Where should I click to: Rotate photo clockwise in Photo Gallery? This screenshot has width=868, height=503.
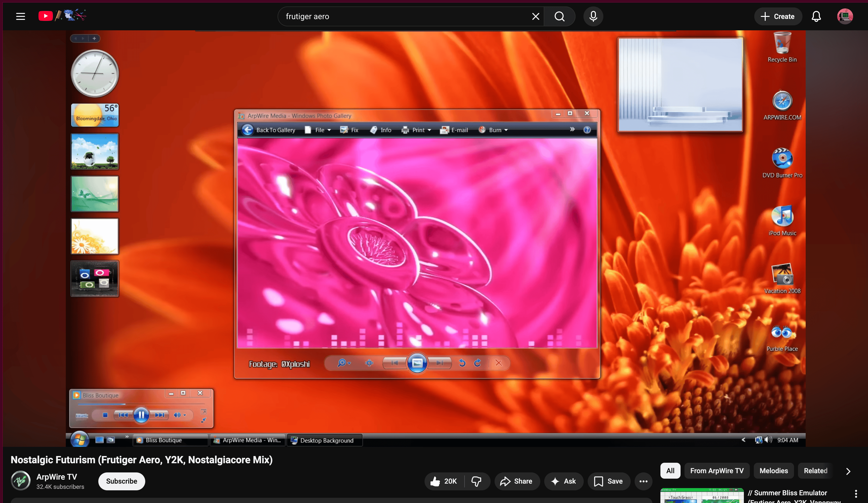(477, 363)
